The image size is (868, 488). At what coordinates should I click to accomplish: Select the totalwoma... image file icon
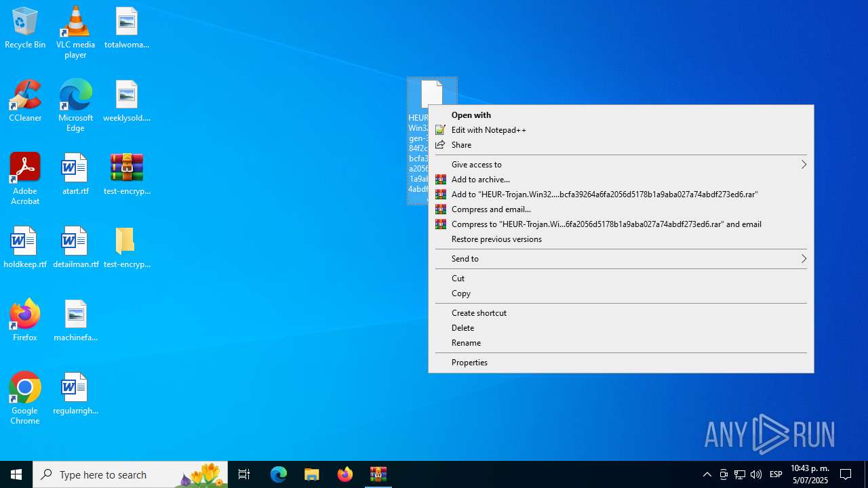coord(127,28)
